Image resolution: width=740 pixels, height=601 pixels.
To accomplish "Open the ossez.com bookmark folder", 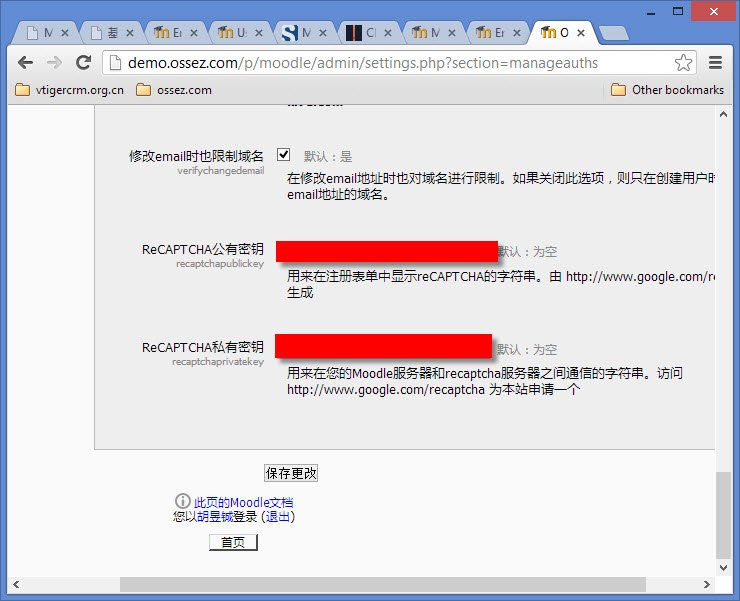I will [174, 90].
